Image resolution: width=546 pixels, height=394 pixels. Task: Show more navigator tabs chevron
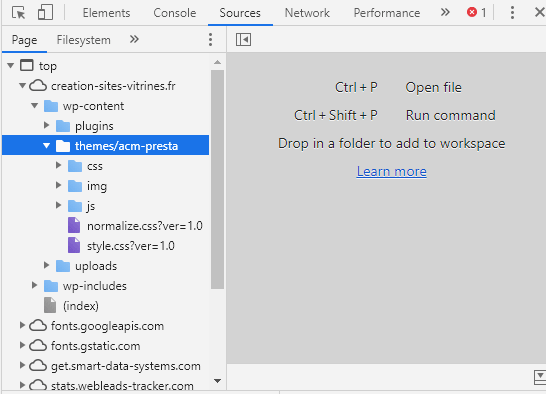134,39
